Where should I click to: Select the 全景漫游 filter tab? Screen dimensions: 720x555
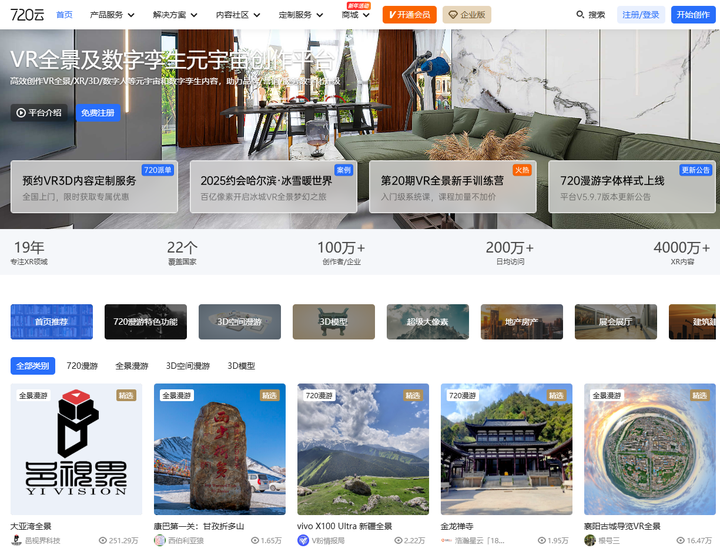point(132,366)
